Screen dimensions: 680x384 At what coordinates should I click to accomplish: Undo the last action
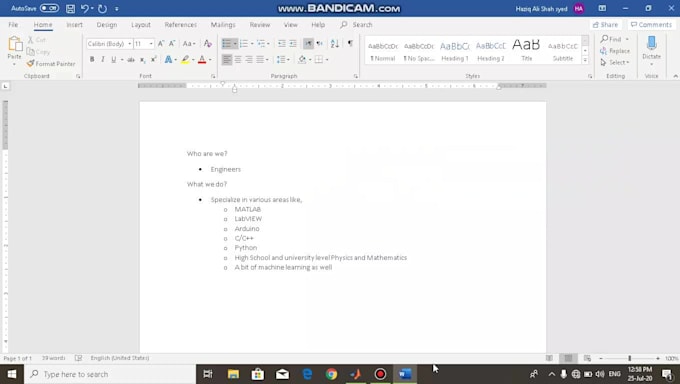pyautogui.click(x=85, y=8)
